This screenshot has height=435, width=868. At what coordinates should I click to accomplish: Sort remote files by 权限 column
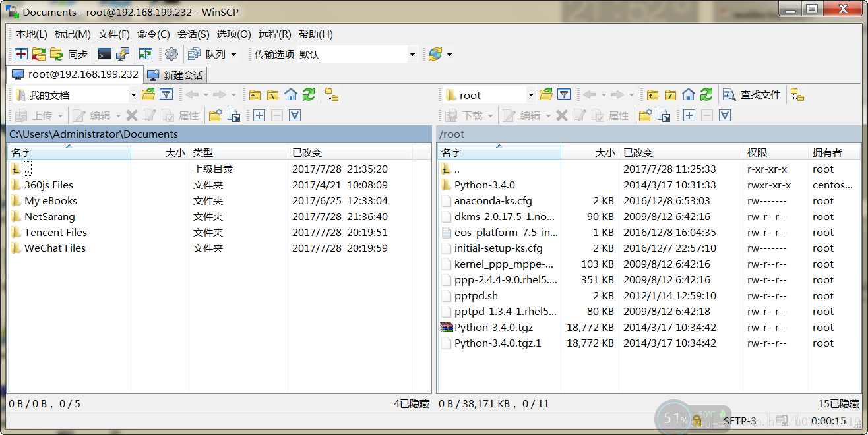pyautogui.click(x=775, y=152)
